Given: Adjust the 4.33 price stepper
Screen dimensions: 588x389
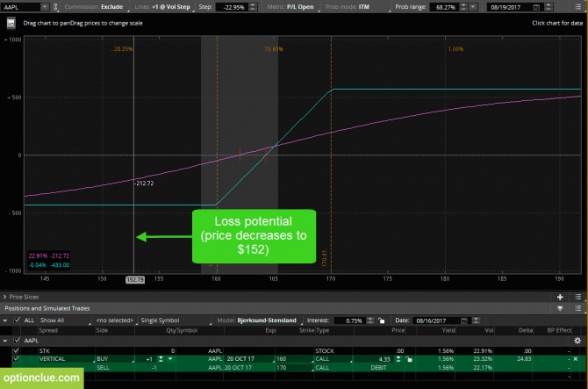Looking at the screenshot, I should 398,359.
